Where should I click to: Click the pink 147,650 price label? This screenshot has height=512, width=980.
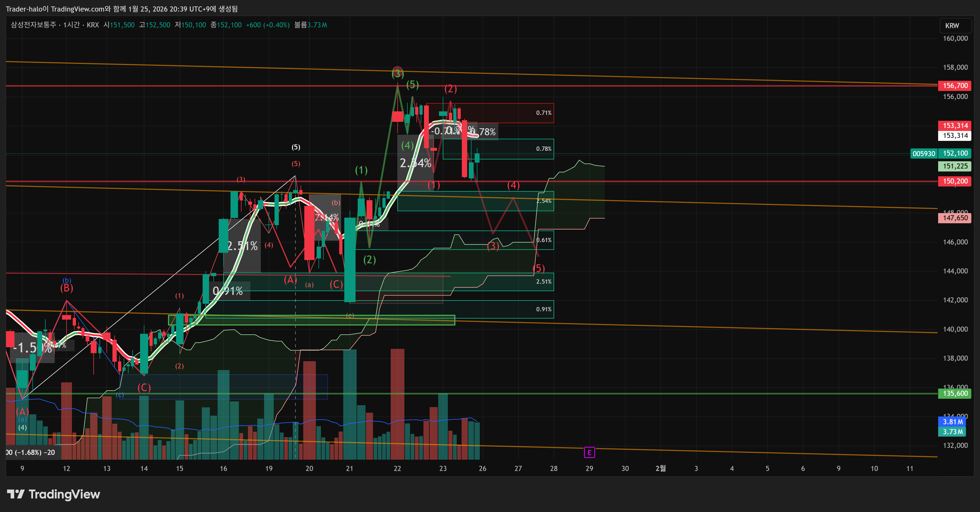[x=955, y=218]
